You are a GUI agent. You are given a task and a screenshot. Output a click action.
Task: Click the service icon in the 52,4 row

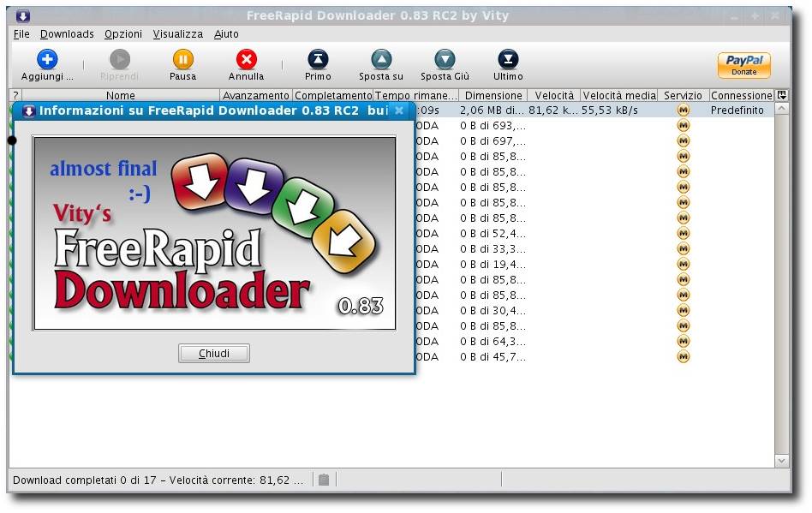tap(683, 234)
